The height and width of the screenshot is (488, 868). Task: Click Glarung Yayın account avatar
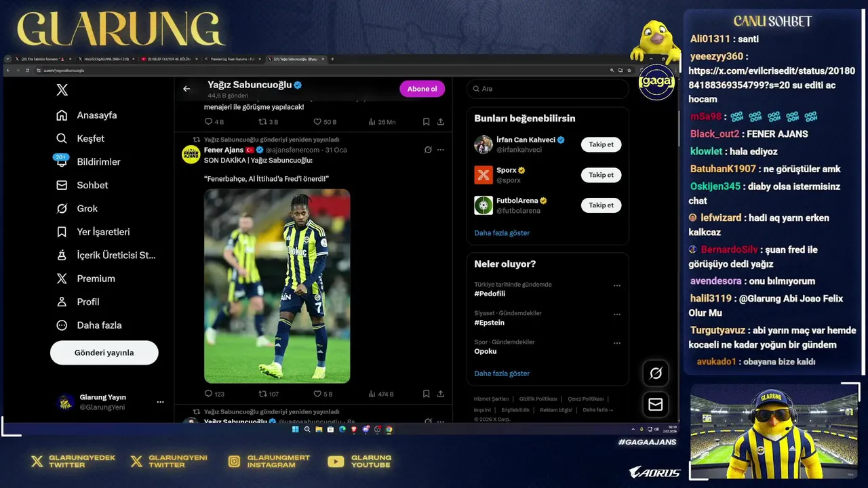66,402
